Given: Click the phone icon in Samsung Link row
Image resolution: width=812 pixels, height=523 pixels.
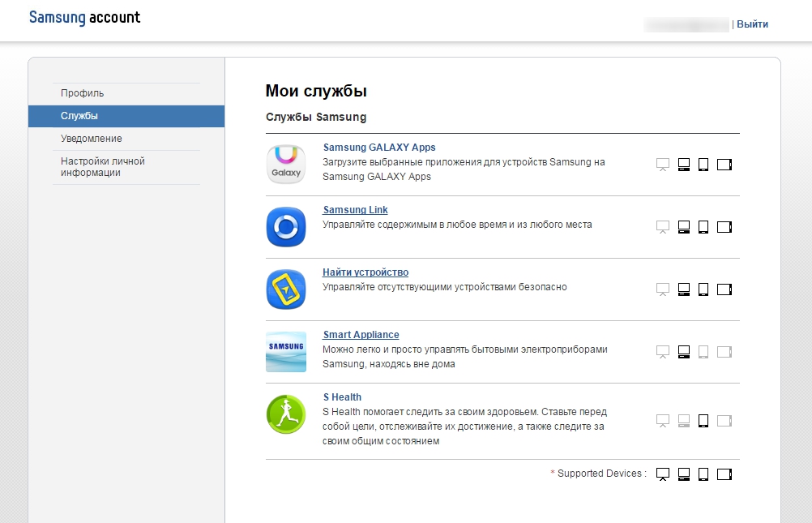Looking at the screenshot, I should point(703,227).
